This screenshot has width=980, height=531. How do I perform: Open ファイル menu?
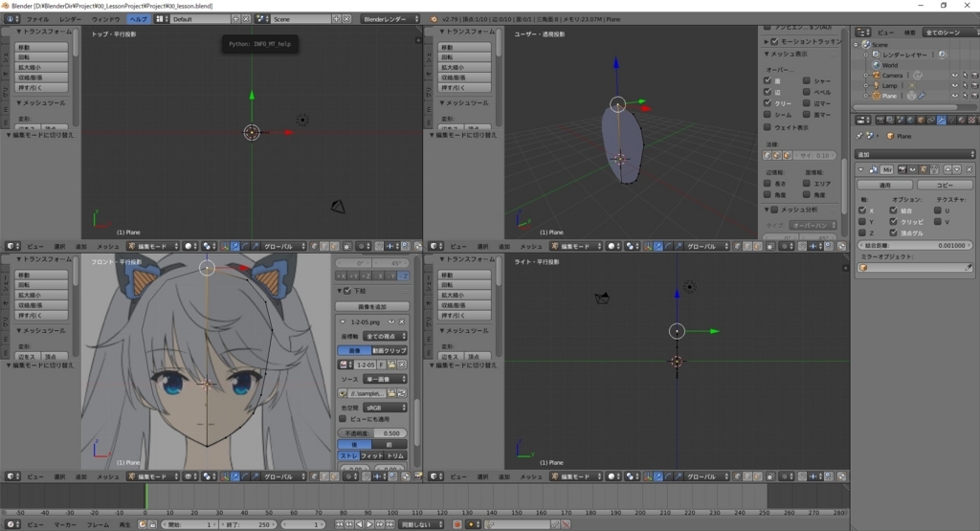point(37,19)
